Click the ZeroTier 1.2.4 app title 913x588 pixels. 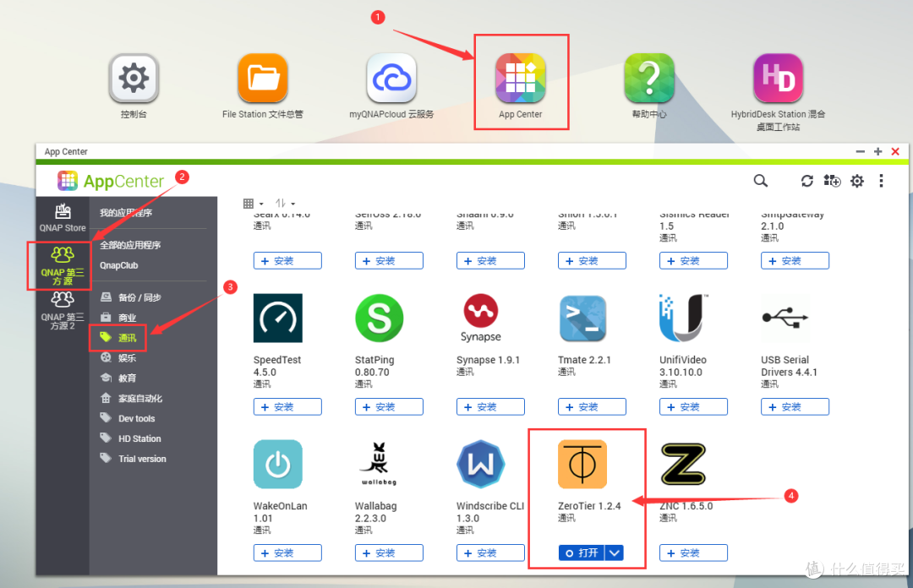tap(589, 506)
